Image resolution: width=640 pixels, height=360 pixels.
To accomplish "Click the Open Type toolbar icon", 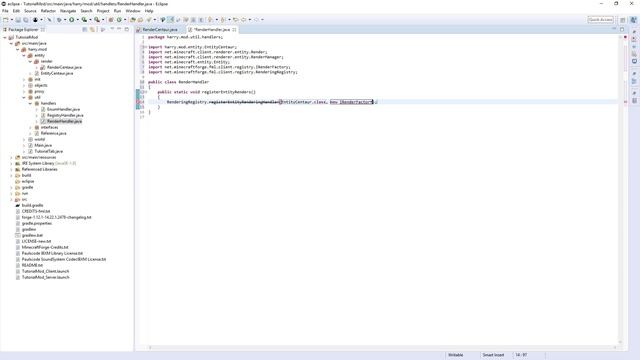I will point(133,20).
